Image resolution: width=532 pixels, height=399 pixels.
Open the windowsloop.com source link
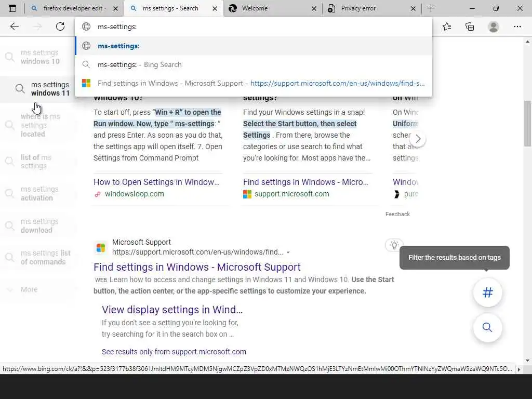point(135,194)
